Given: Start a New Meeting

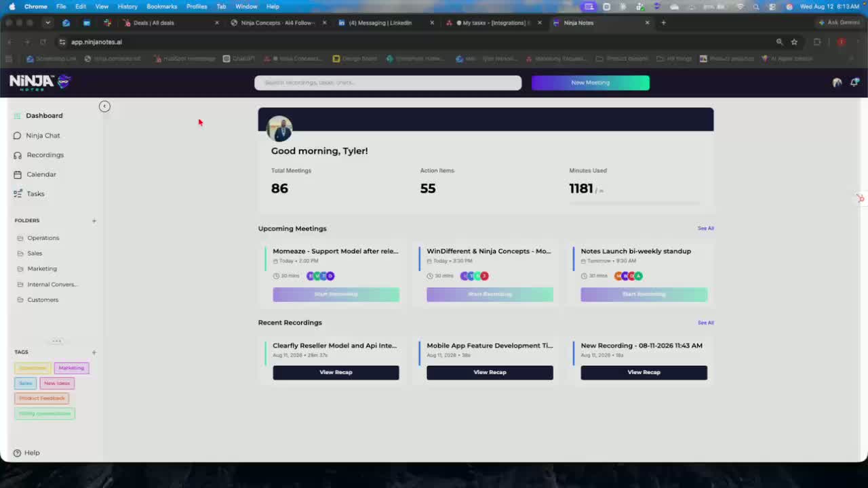Looking at the screenshot, I should pos(590,83).
